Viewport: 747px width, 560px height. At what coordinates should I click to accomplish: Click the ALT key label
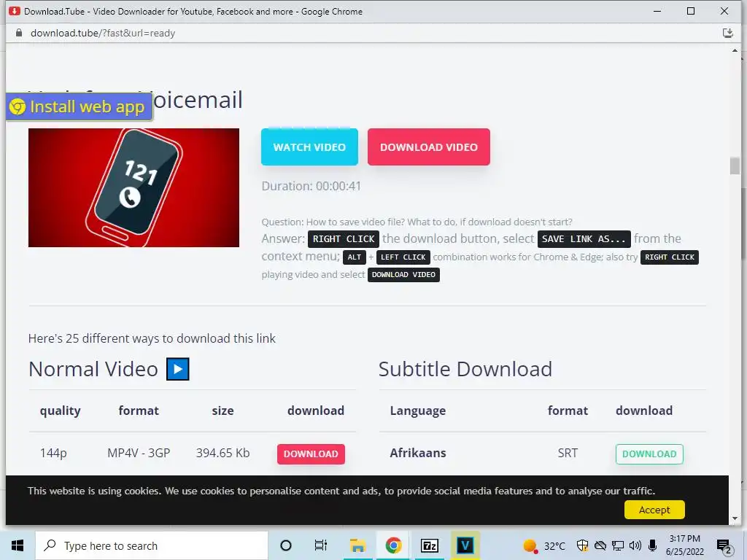click(355, 257)
